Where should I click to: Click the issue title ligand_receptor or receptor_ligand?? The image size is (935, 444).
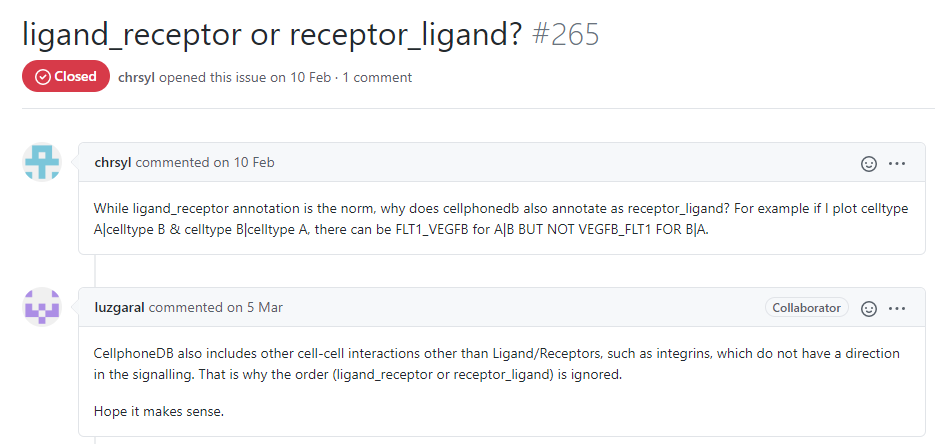272,35
